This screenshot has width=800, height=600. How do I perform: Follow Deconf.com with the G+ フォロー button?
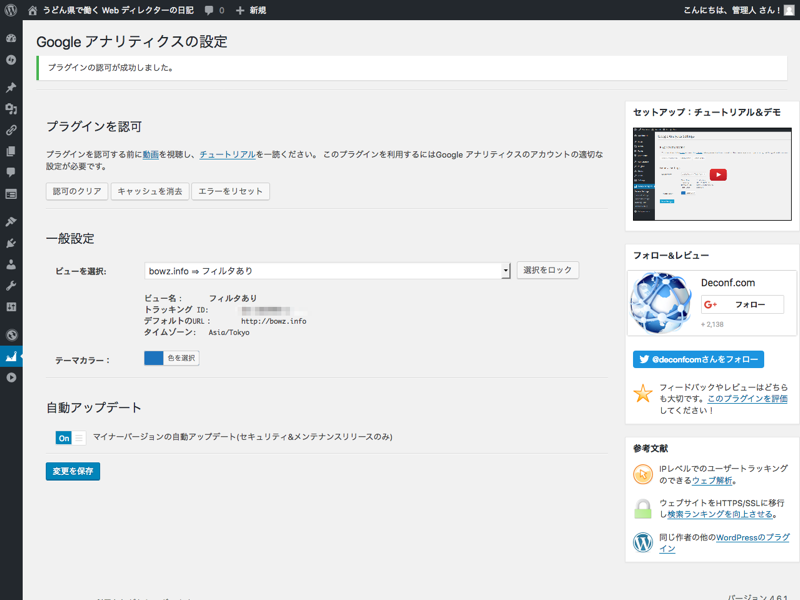(742, 305)
